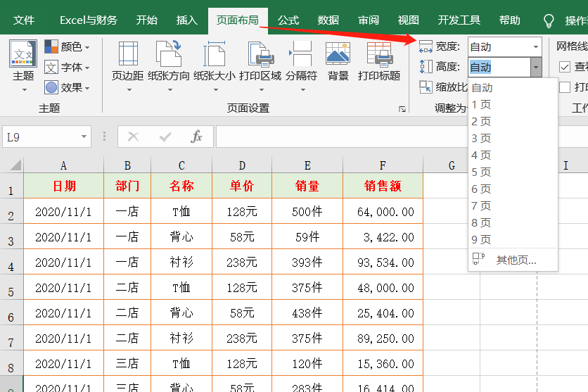
Task: Select column A header
Action: click(63, 165)
